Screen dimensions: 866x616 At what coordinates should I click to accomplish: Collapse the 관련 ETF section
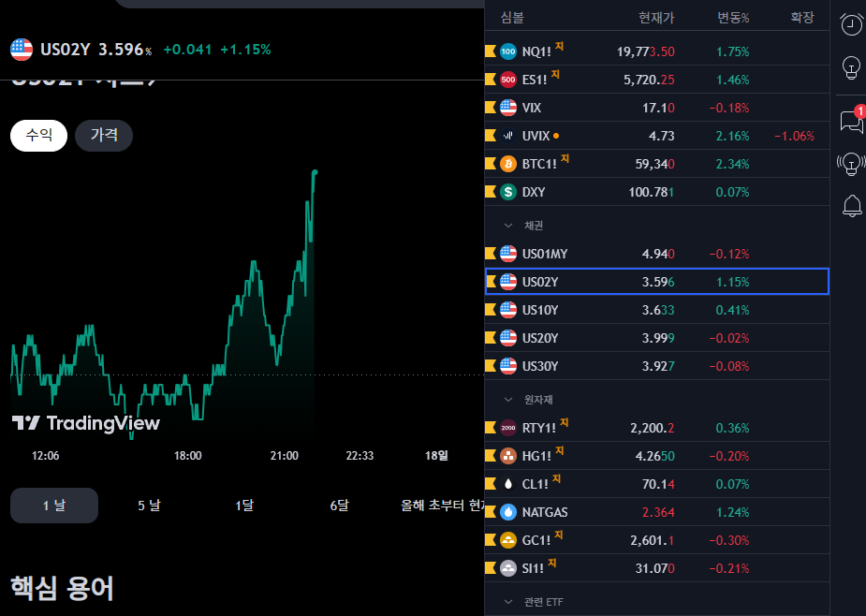(509, 601)
